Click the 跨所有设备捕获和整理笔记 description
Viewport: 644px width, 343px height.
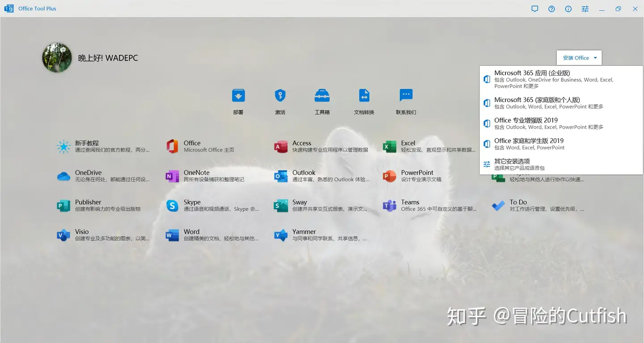(x=214, y=179)
